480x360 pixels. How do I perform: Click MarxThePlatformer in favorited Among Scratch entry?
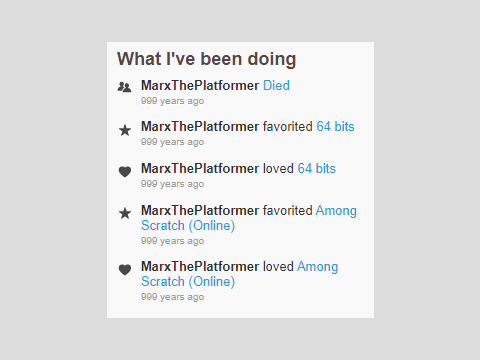(200, 211)
